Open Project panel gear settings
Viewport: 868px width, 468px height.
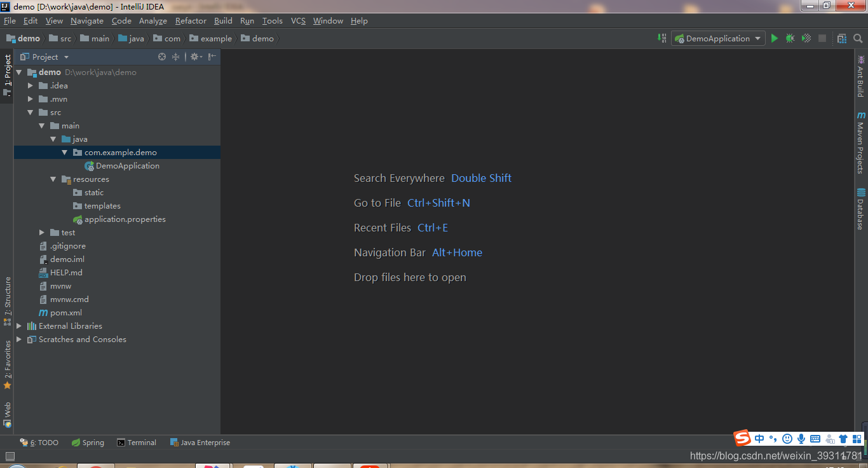click(196, 57)
